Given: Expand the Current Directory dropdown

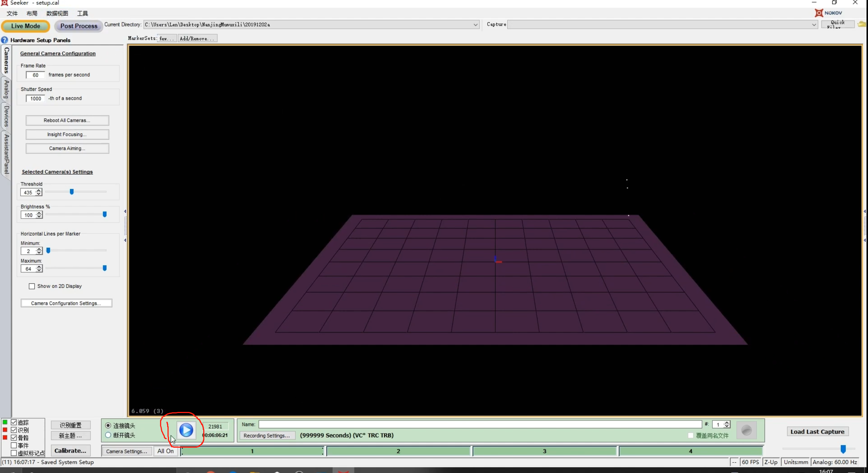Looking at the screenshot, I should pyautogui.click(x=475, y=25).
